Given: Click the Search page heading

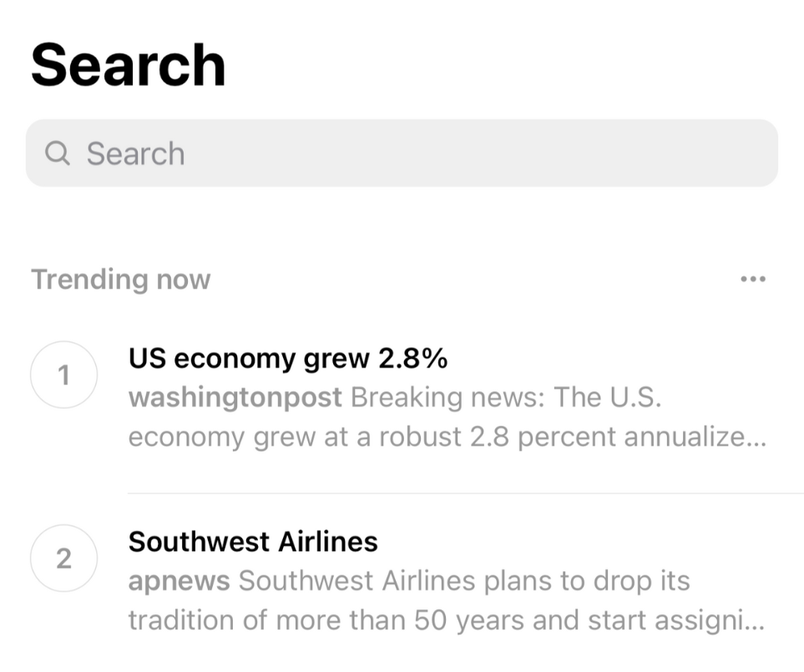Looking at the screenshot, I should pyautogui.click(x=129, y=64).
